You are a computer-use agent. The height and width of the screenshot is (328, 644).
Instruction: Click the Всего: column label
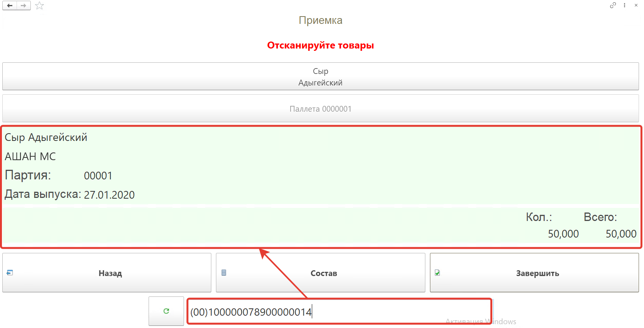600,217
